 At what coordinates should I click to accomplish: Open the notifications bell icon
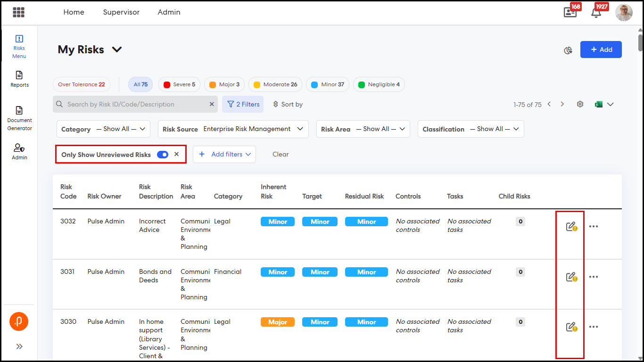tap(596, 13)
